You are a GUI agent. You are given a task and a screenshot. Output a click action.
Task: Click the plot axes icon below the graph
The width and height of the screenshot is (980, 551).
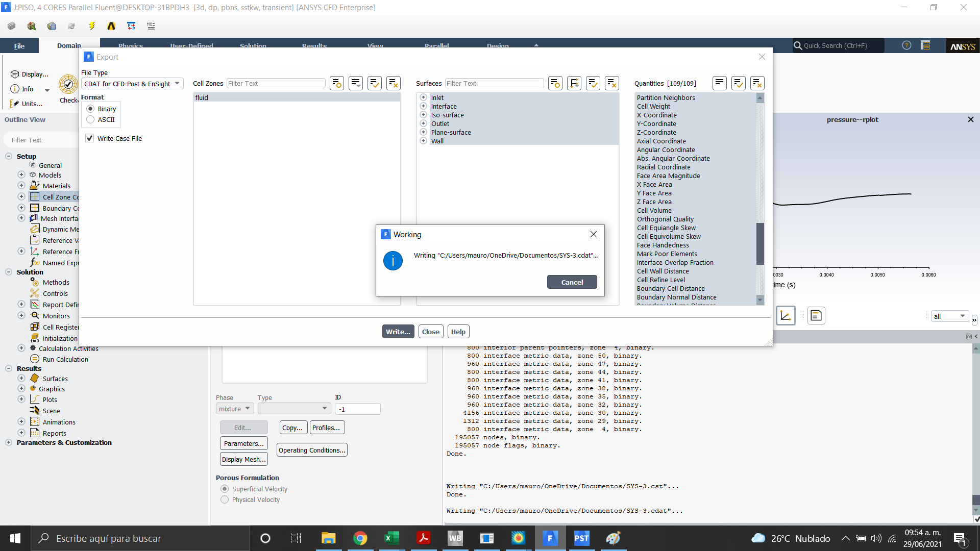tap(786, 316)
